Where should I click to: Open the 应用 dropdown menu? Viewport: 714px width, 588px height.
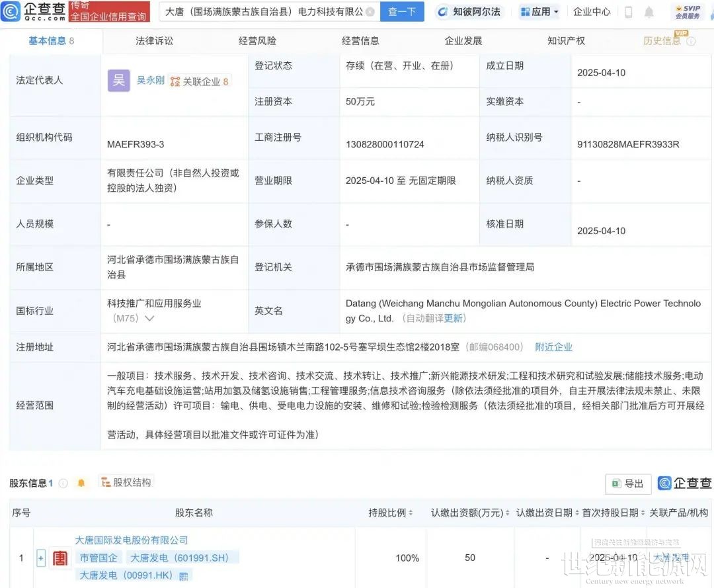539,12
